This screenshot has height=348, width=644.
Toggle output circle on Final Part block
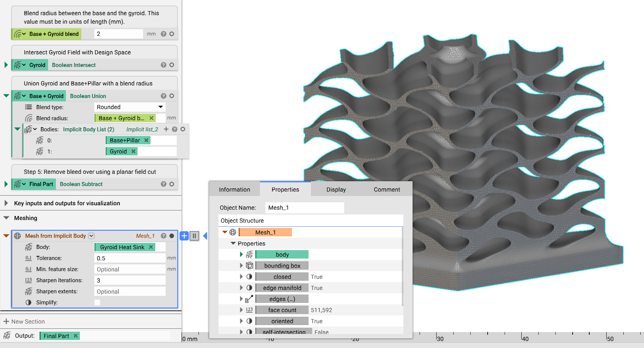172,184
